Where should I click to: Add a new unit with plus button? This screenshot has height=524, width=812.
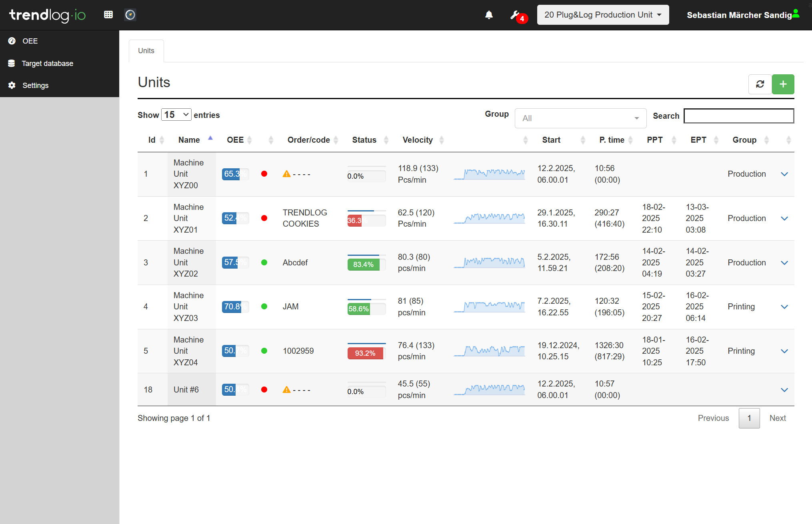point(783,84)
